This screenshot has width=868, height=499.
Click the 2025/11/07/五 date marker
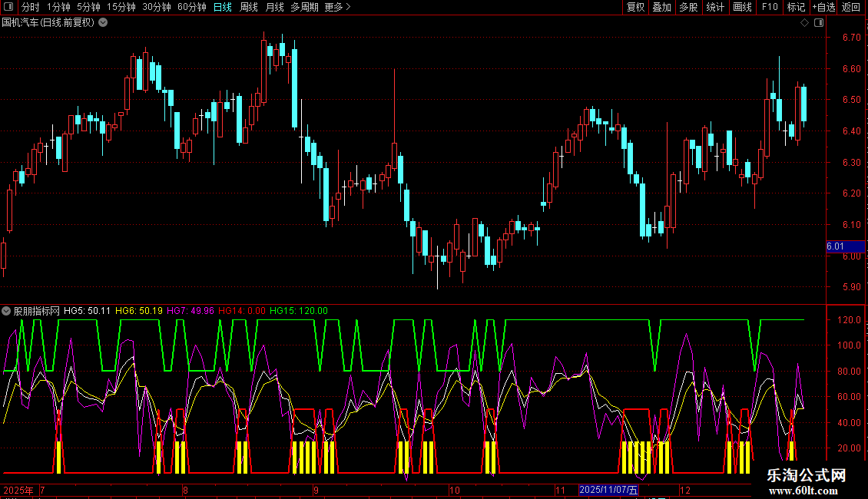click(609, 490)
